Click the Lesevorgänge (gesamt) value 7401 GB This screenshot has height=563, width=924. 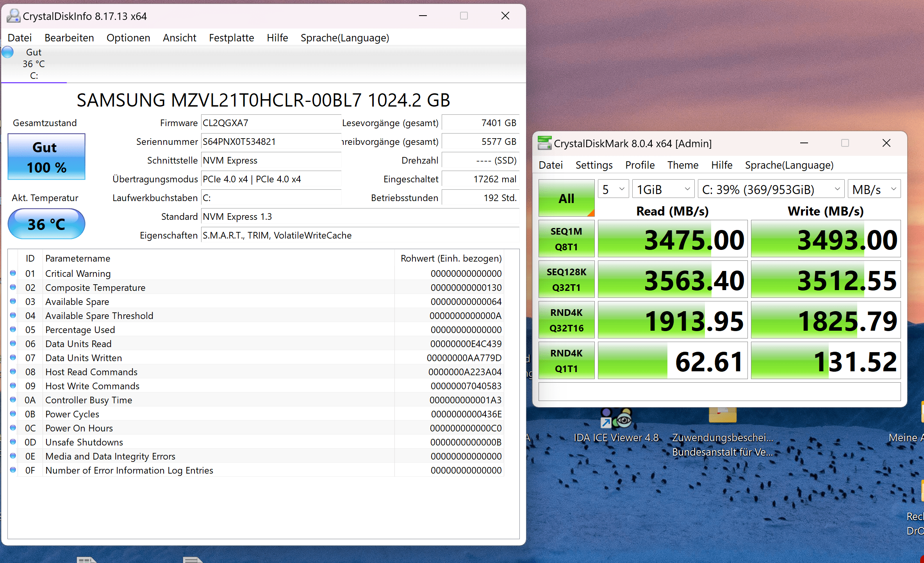[x=480, y=123]
